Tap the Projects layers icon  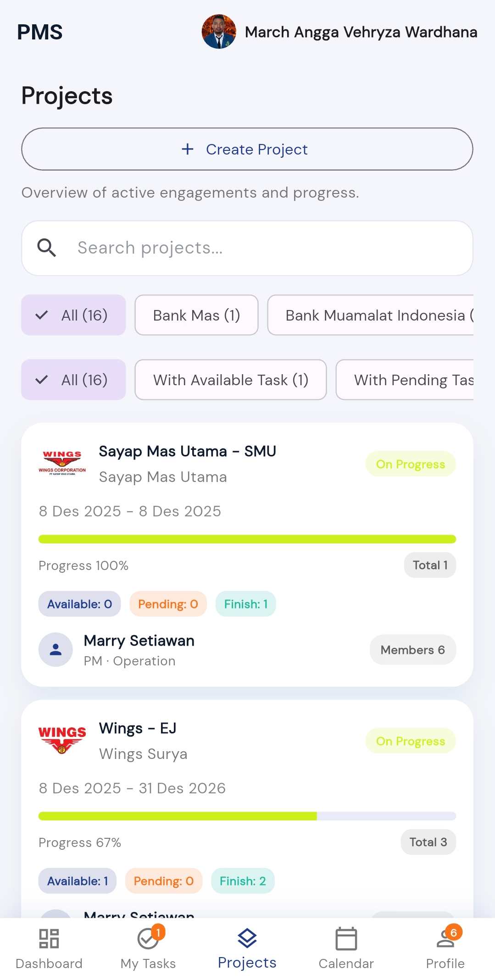click(x=247, y=938)
